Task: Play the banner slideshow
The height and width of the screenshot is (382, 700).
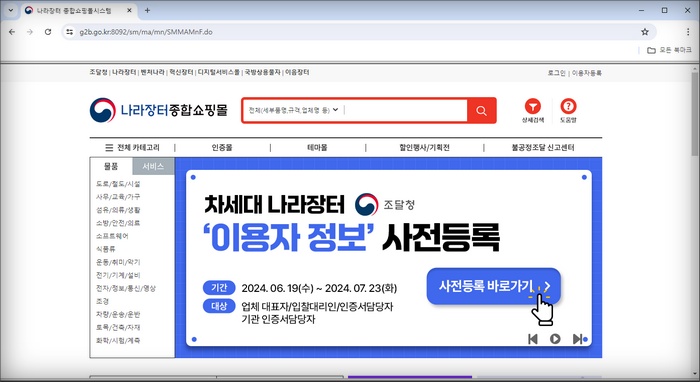Action: 555,339
